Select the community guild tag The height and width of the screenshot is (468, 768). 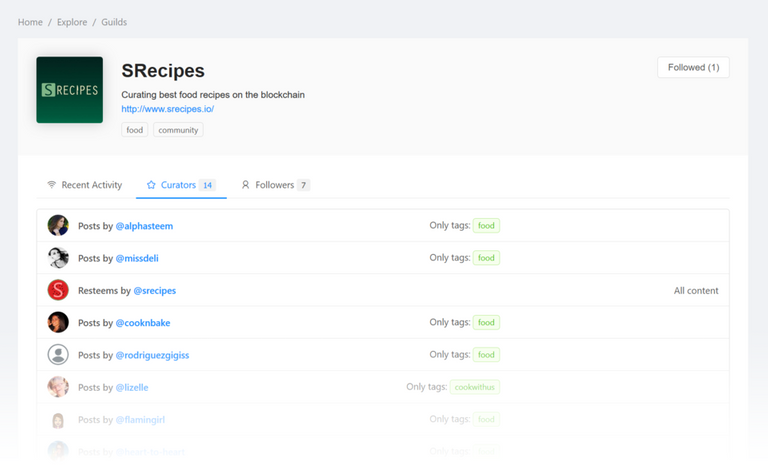point(178,130)
